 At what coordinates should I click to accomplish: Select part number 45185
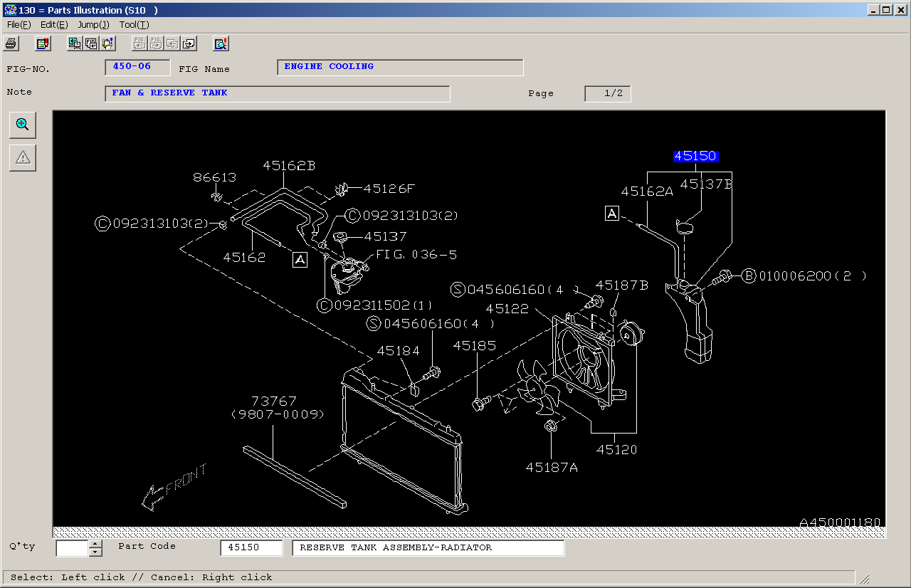click(x=475, y=346)
